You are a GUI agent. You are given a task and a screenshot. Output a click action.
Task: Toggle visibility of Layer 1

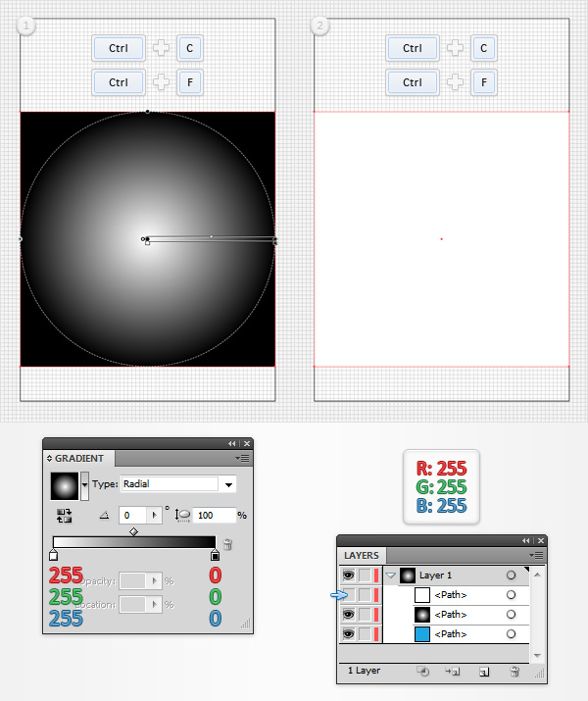(x=348, y=575)
